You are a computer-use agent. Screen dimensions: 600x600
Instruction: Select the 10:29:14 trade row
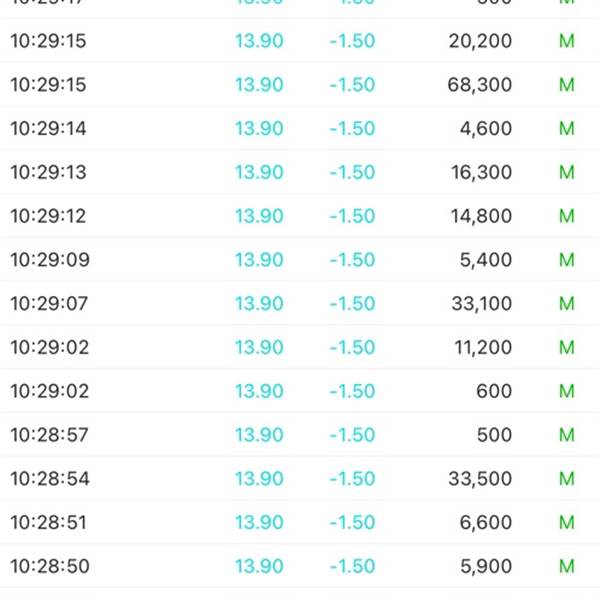pos(300,128)
